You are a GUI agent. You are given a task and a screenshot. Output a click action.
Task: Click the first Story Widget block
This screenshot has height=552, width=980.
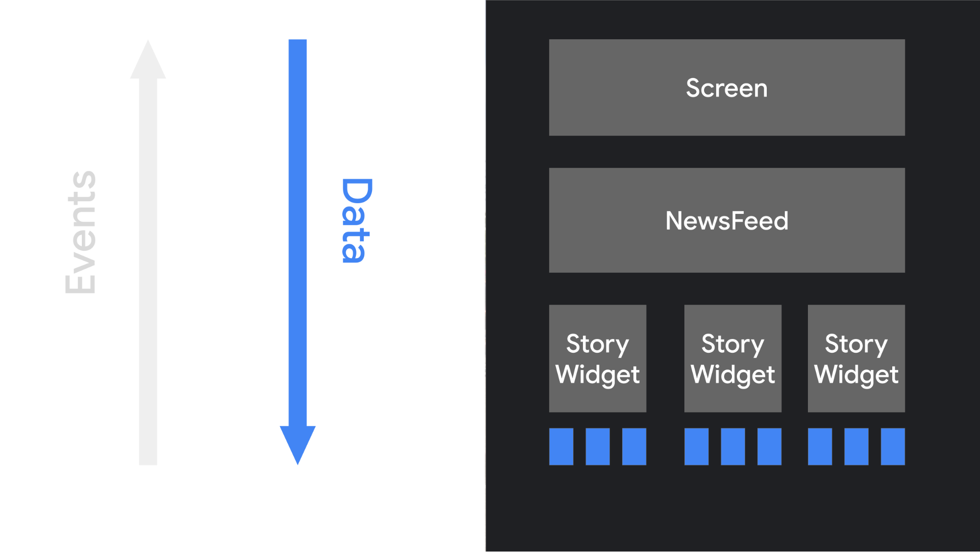pyautogui.click(x=595, y=358)
